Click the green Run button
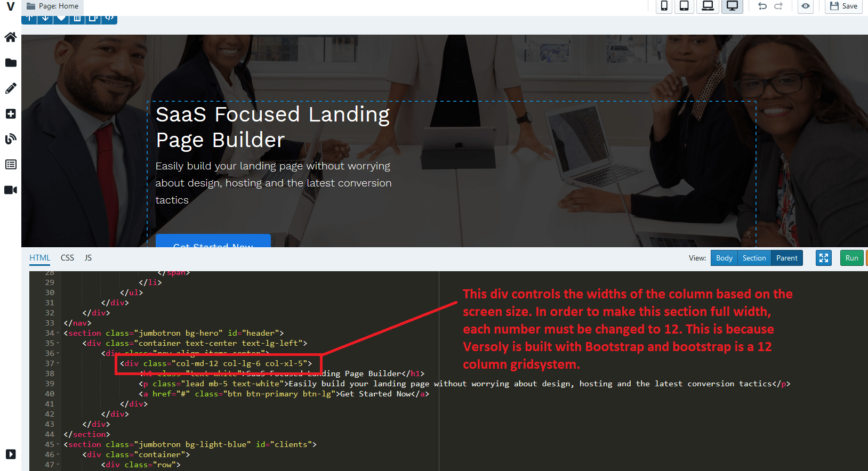Screen dimensions: 868x471 click(x=851, y=258)
